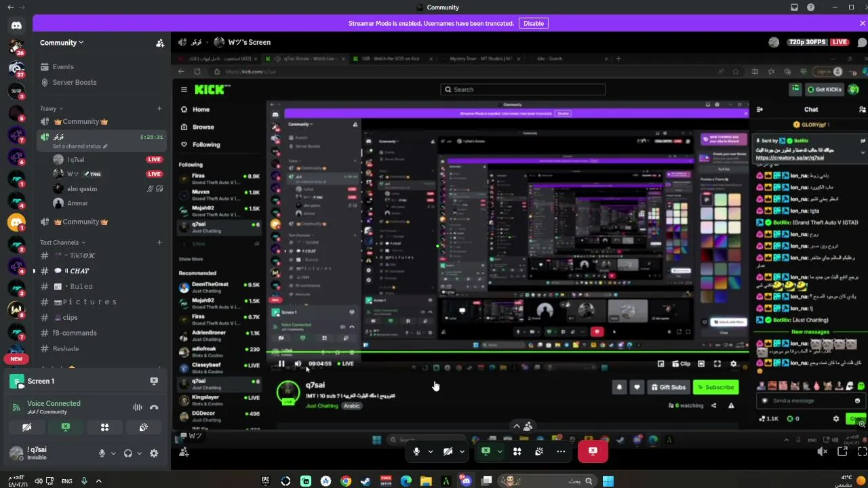This screenshot has width=868, height=488.
Task: Open Steam from the taskbar
Action: [x=366, y=481]
